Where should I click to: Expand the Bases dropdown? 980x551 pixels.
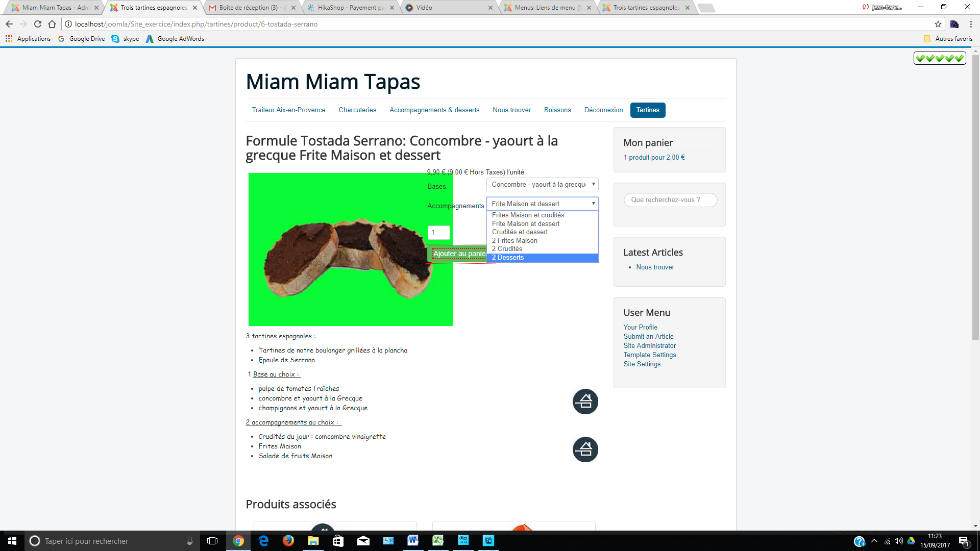tap(542, 185)
